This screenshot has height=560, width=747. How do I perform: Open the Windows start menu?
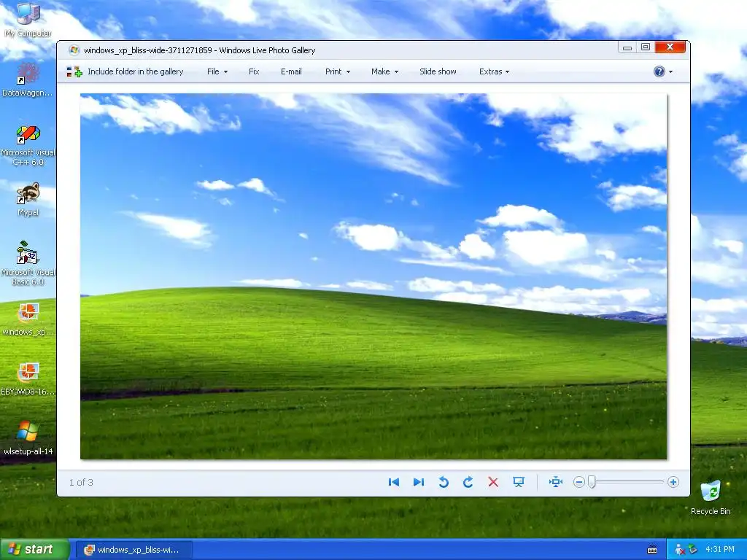(34, 549)
